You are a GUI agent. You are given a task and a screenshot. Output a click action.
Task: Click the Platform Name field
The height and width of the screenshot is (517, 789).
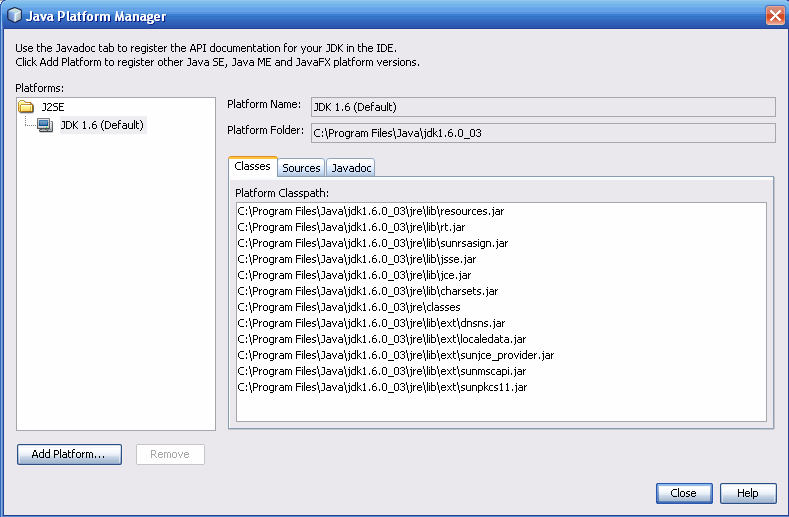[543, 107]
